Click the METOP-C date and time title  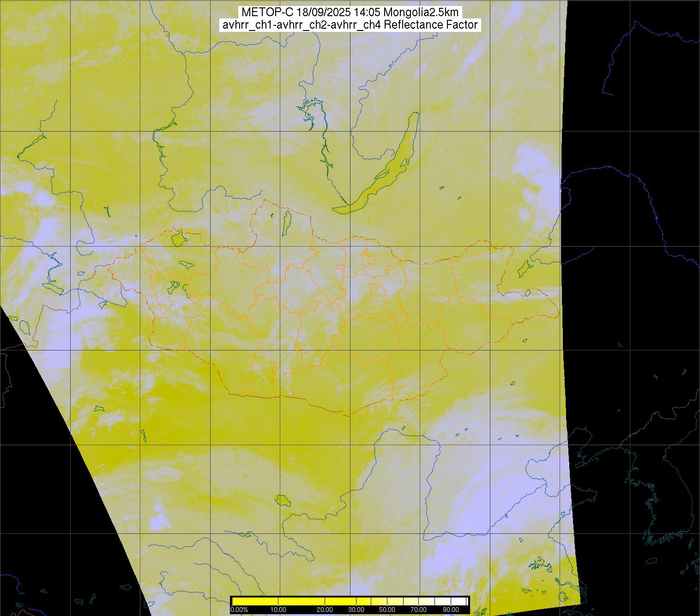[350, 12]
